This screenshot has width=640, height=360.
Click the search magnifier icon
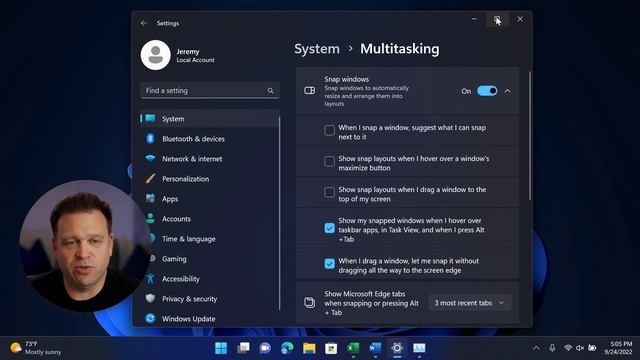pyautogui.click(x=270, y=91)
